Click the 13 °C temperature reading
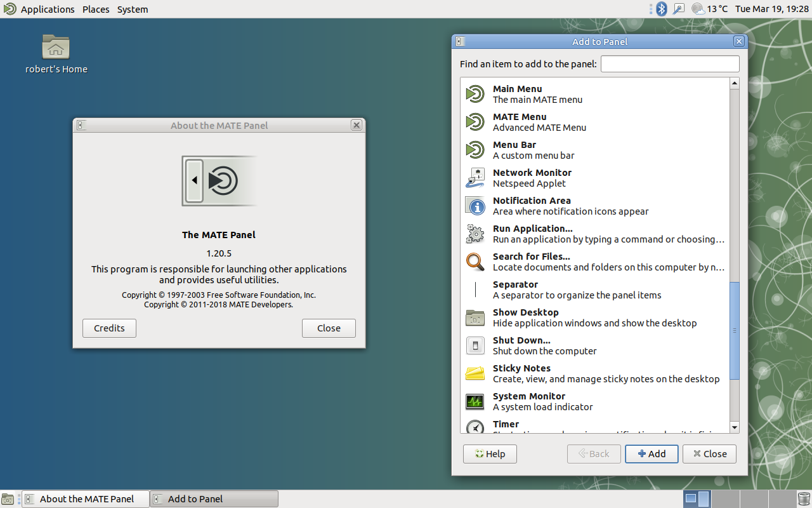 click(x=717, y=9)
